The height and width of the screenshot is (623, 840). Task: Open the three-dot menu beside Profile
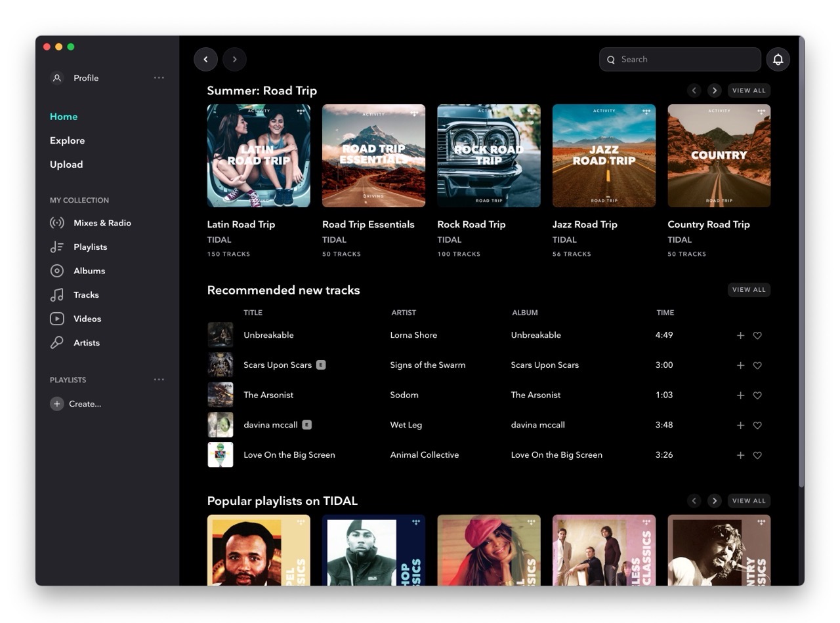tap(159, 77)
